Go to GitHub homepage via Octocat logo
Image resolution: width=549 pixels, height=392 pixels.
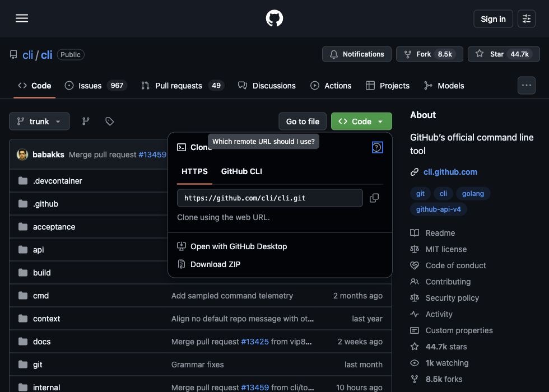point(274,18)
